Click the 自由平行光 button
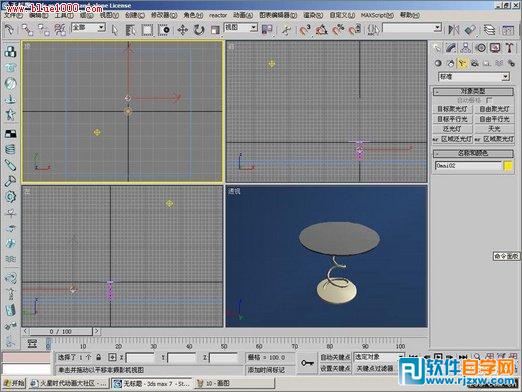522x392 pixels. (494, 119)
